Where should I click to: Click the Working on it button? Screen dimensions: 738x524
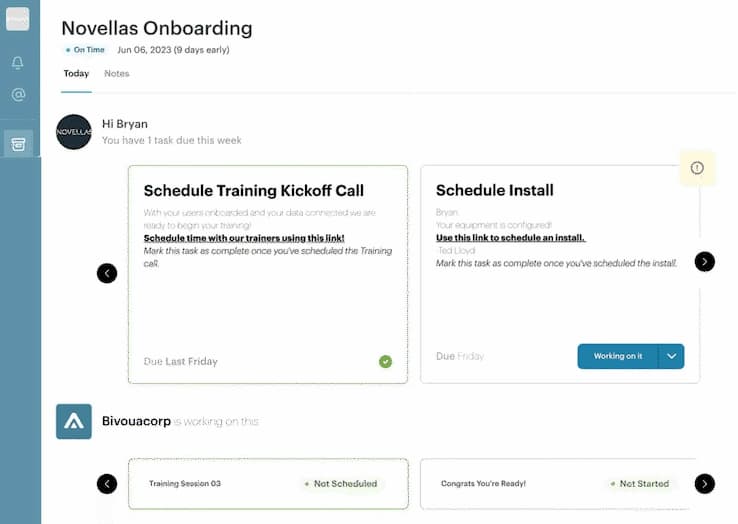point(618,357)
